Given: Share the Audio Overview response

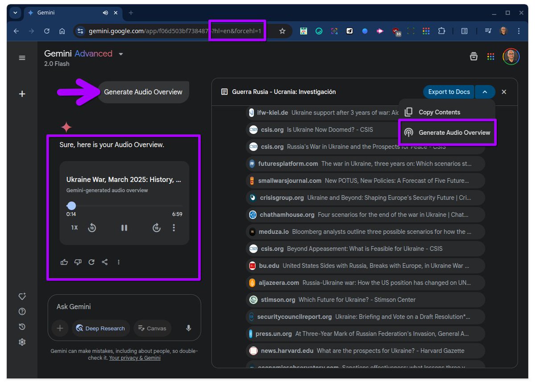Looking at the screenshot, I should click(x=105, y=262).
